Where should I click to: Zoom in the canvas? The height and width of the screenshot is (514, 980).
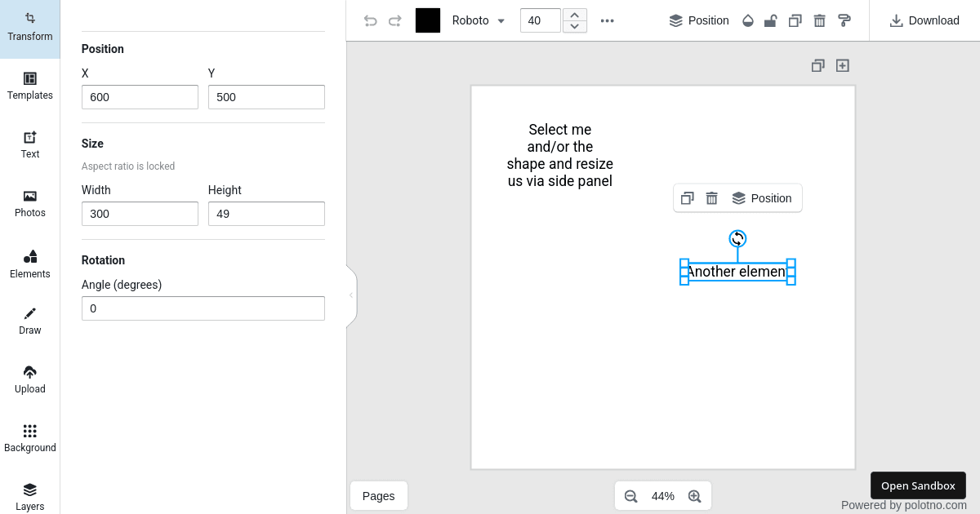point(695,496)
